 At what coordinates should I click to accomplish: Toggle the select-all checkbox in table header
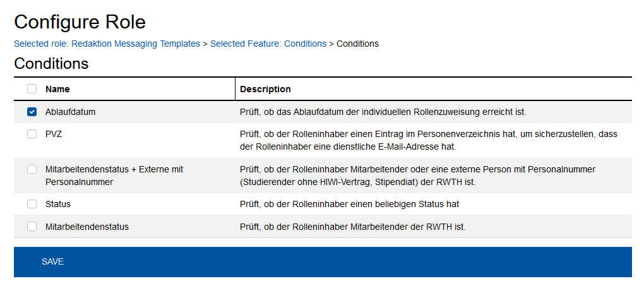click(x=32, y=89)
